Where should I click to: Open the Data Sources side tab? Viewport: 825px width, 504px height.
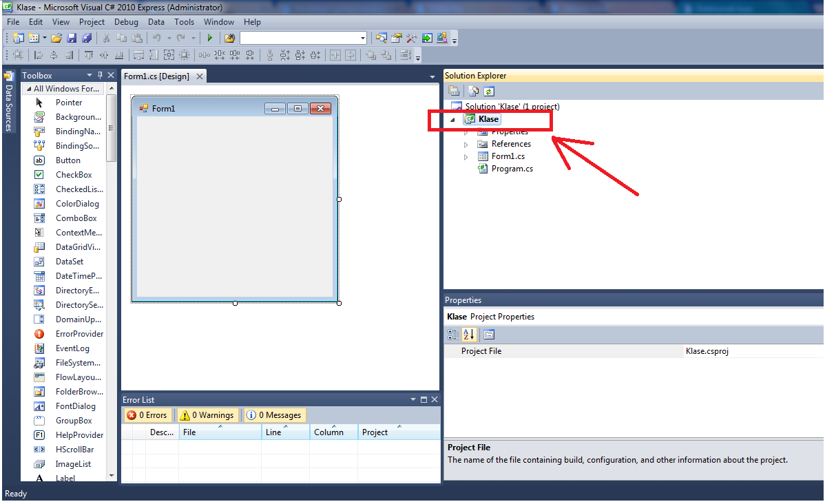coord(8,103)
